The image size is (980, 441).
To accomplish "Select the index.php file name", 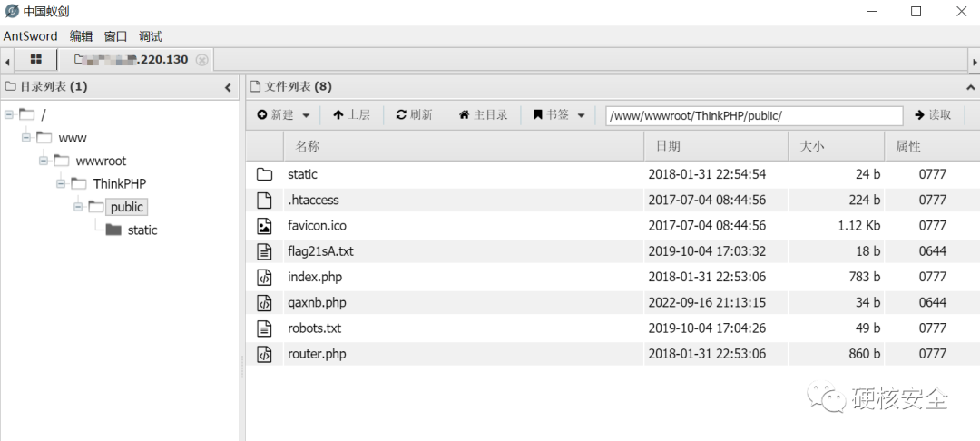I will click(x=315, y=278).
